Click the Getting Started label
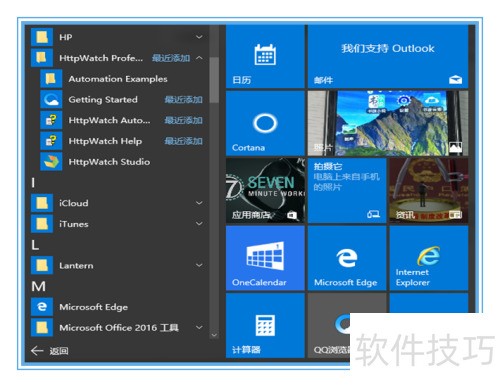This screenshot has width=500, height=387. click(x=103, y=100)
